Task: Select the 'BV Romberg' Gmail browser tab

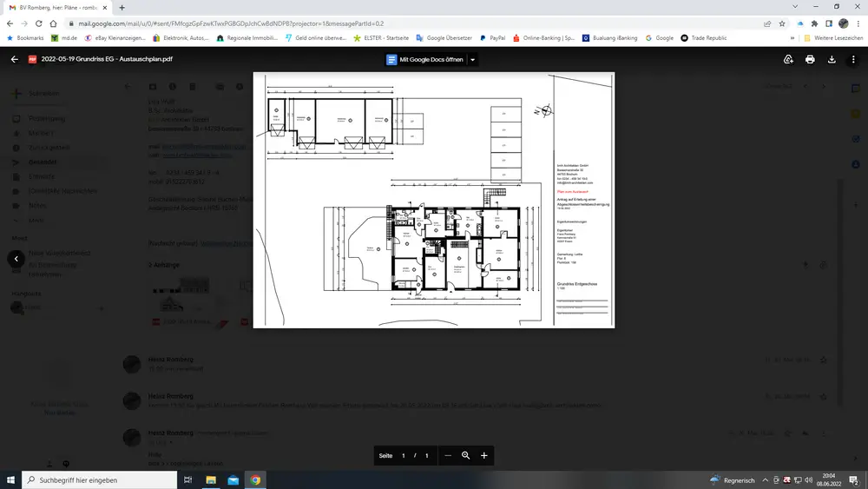Action: point(54,8)
